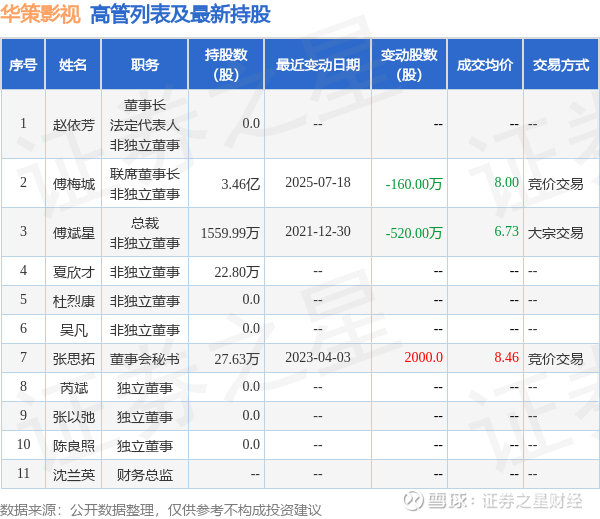This screenshot has width=600, height=519.
Task: Click 非独立董事 in 夏欣才's row
Action: [x=145, y=272]
